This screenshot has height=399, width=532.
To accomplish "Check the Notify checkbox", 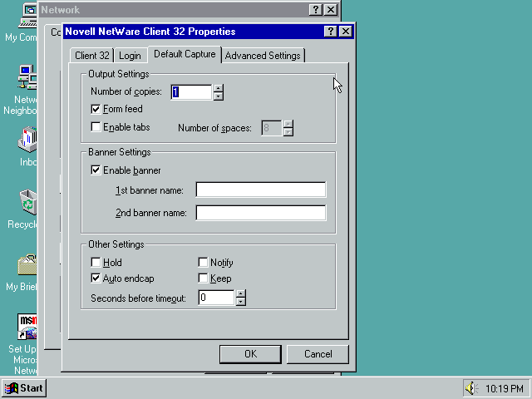I will pos(203,263).
